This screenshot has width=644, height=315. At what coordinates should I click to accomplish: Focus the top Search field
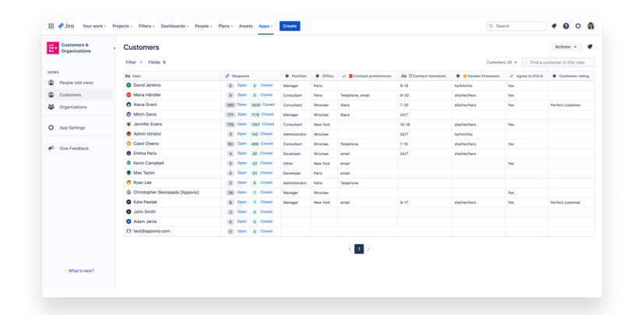coord(516,26)
